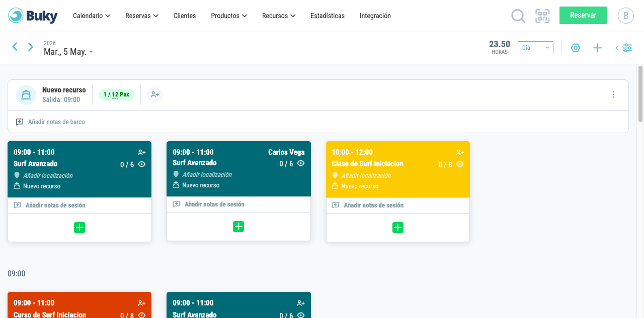Assign staff on first Surf Avanzado card
Viewport: 644px width, 318px height.
(142, 152)
